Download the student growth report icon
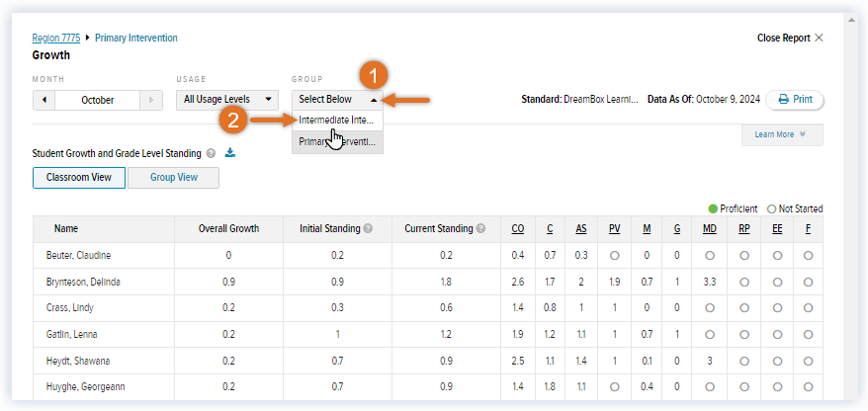 coord(230,153)
